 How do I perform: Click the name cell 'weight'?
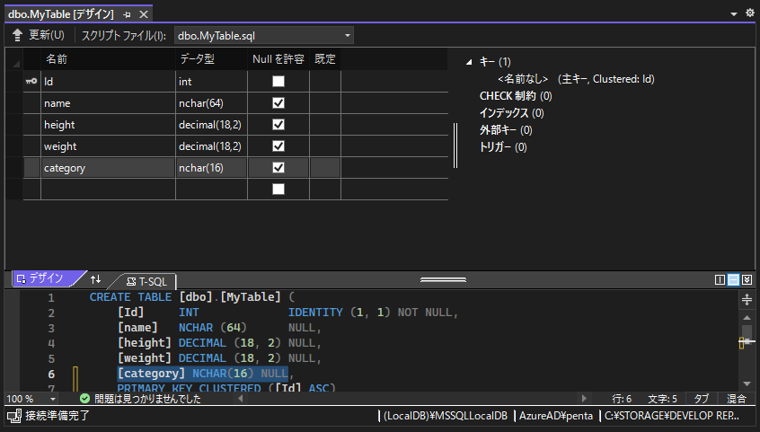(x=108, y=146)
